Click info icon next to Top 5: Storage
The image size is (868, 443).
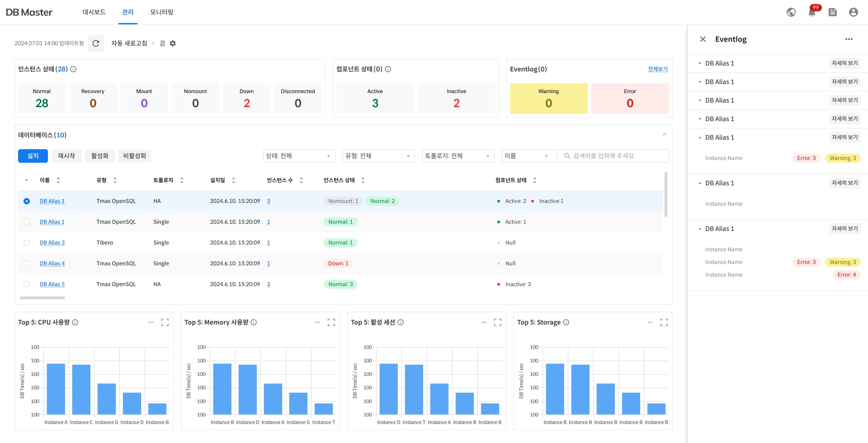pyautogui.click(x=566, y=322)
